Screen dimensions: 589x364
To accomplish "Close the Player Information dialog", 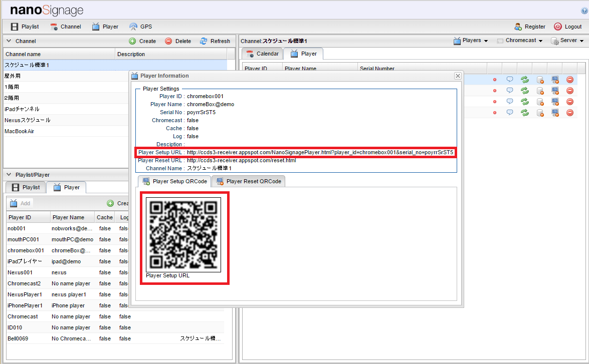I will 458,76.
